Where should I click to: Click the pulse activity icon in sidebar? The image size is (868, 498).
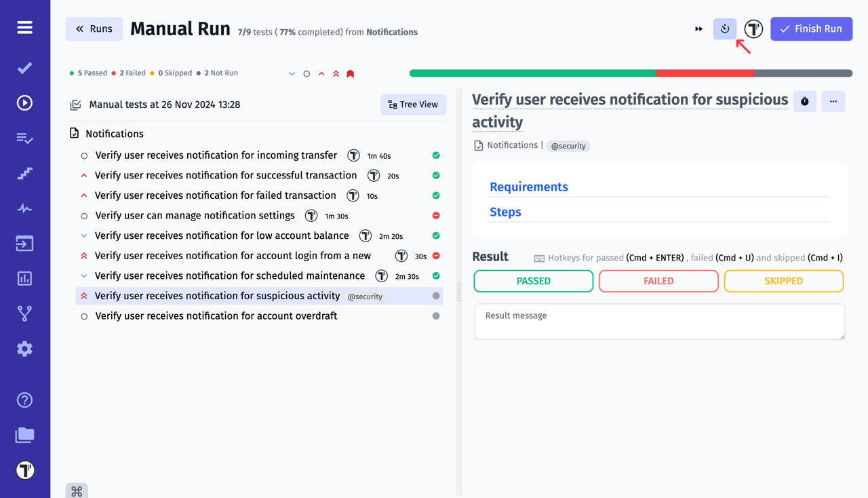24,208
